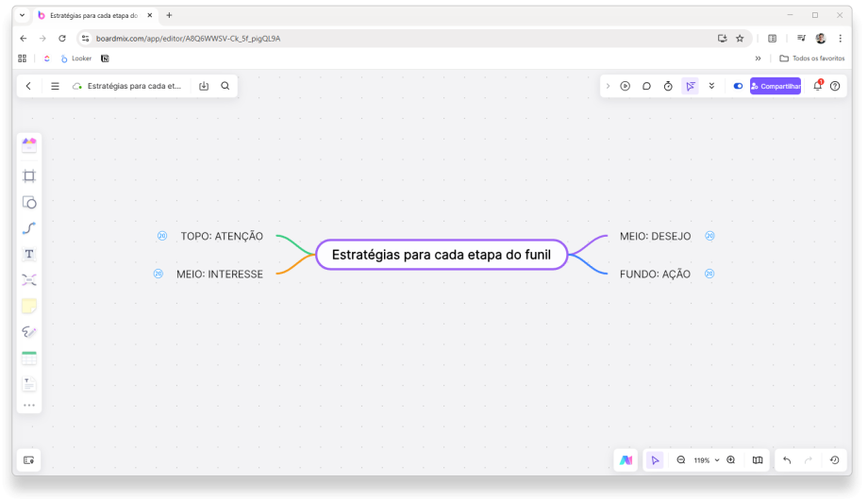This screenshot has width=868, height=499.
Task: Open the AI assistant icon bottom bar
Action: (626, 460)
